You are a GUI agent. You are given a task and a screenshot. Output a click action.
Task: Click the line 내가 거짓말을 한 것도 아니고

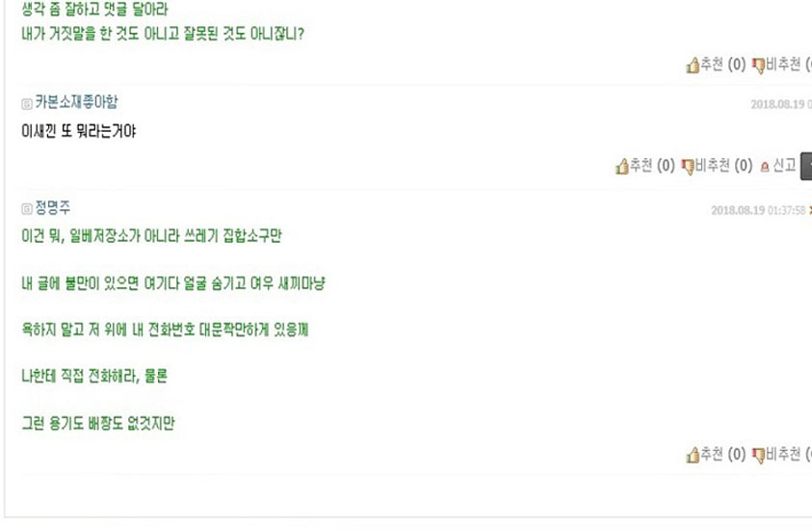click(x=163, y=34)
